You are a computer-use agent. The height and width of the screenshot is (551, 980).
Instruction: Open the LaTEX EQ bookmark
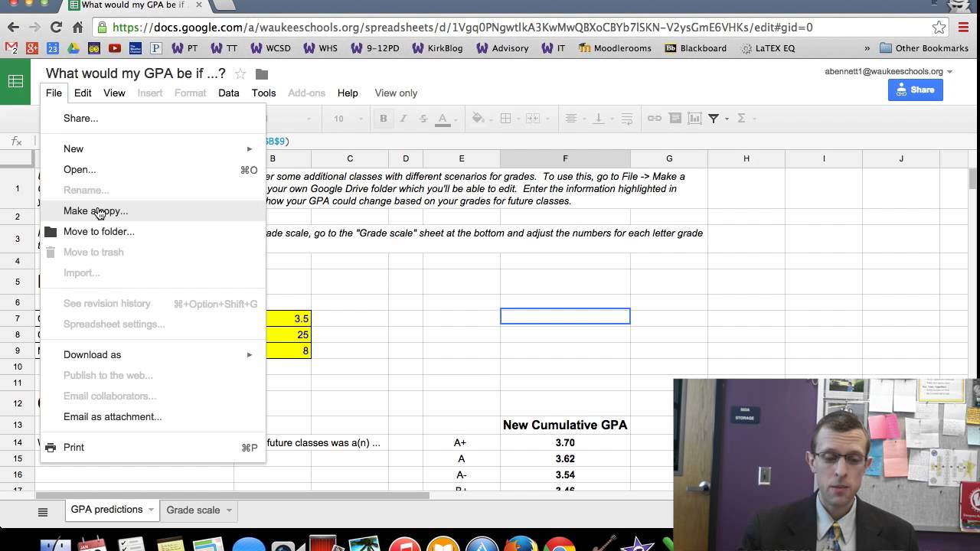coord(768,48)
